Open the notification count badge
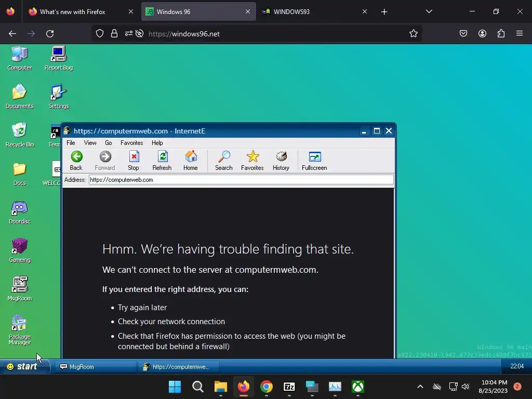This screenshot has width=532, height=399. (517, 387)
